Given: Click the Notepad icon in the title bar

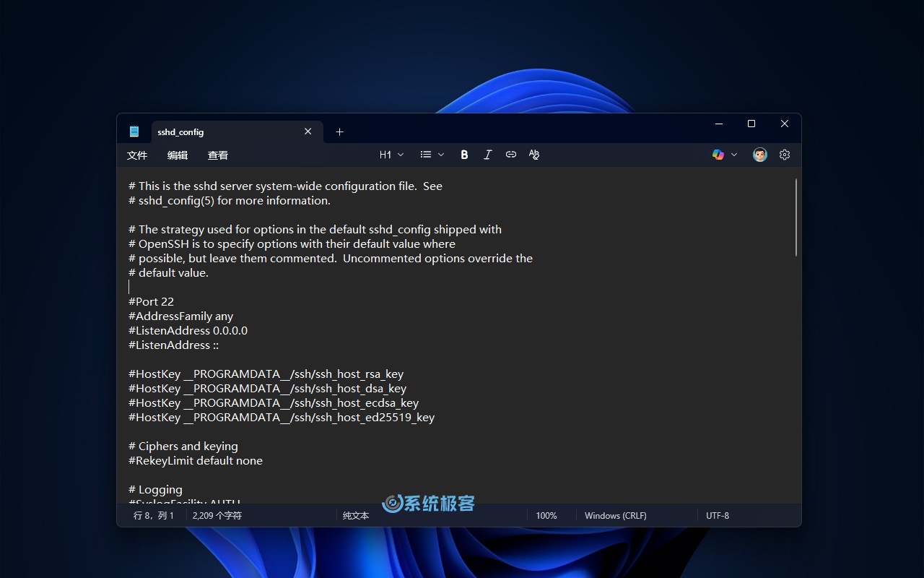Looking at the screenshot, I should (134, 131).
